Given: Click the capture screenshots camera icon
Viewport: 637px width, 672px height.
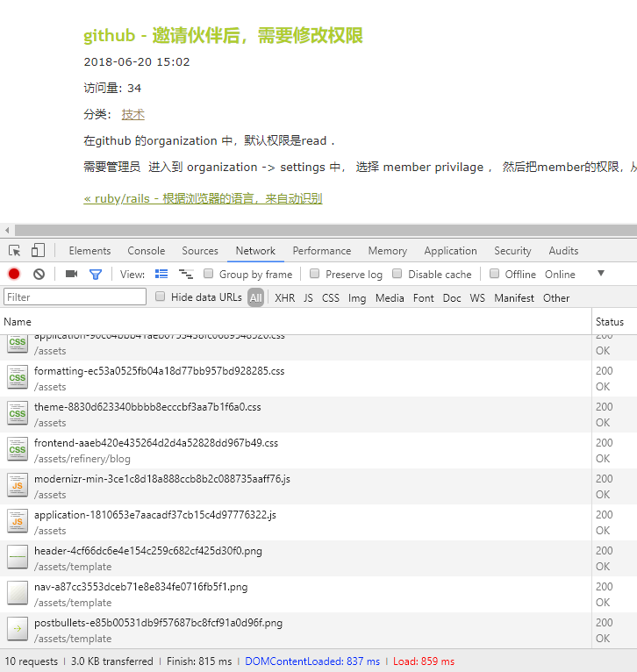Looking at the screenshot, I should (x=72, y=275).
